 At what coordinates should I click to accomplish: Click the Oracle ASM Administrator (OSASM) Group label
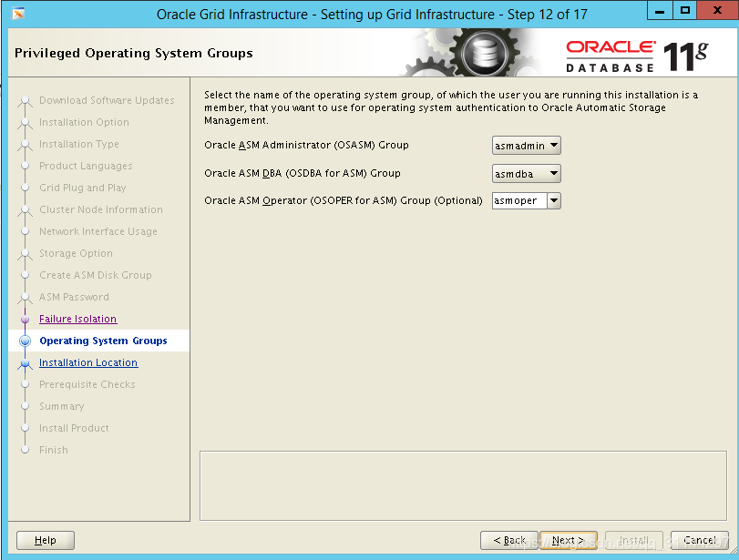[x=306, y=145]
